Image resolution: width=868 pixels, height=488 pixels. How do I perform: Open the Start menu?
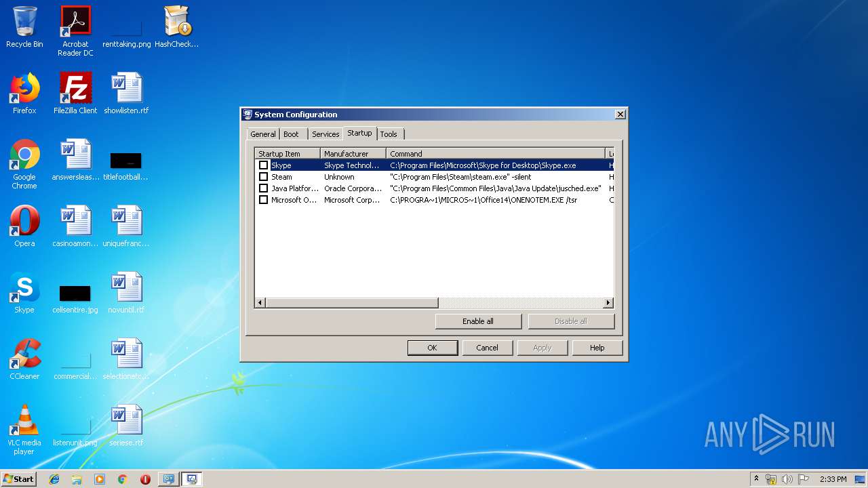19,479
